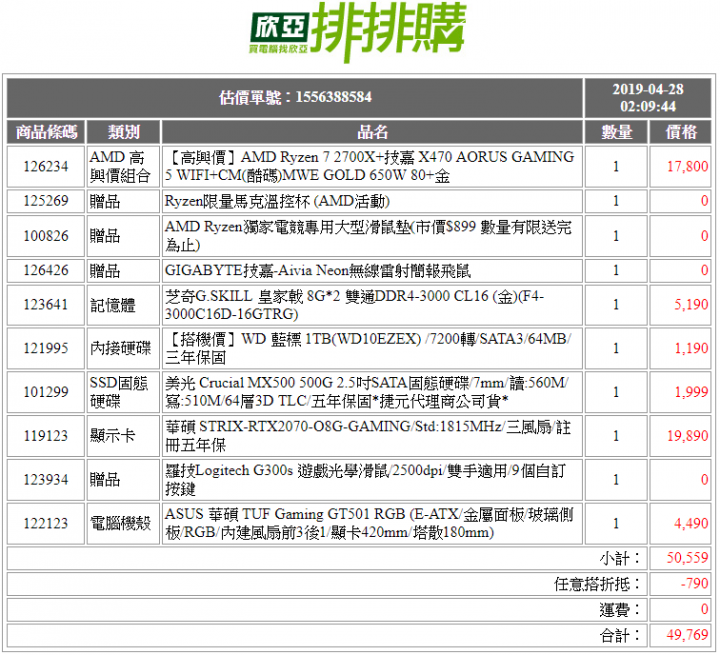Select barcode 119123
The height and width of the screenshot is (655, 720).
pyautogui.click(x=46, y=436)
